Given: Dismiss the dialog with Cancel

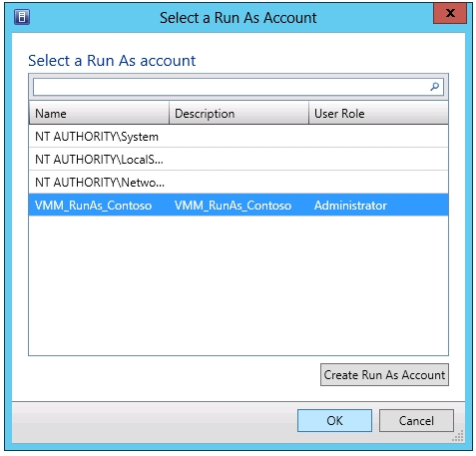Looking at the screenshot, I should [416, 421].
